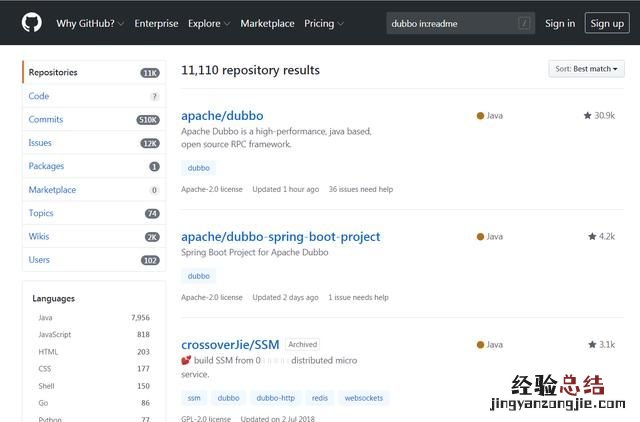640x422 pixels.
Task: Click the dubbo-http topic tag
Action: tap(274, 398)
